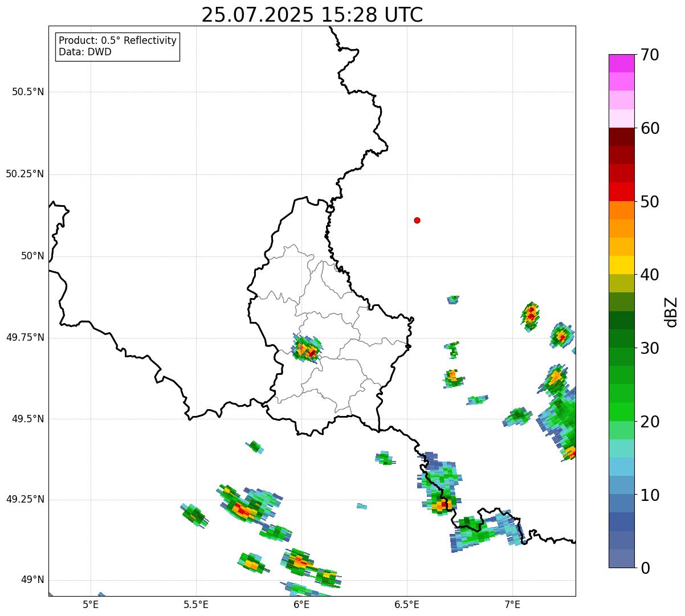Click latitude label "49.75°N"

click(25, 337)
